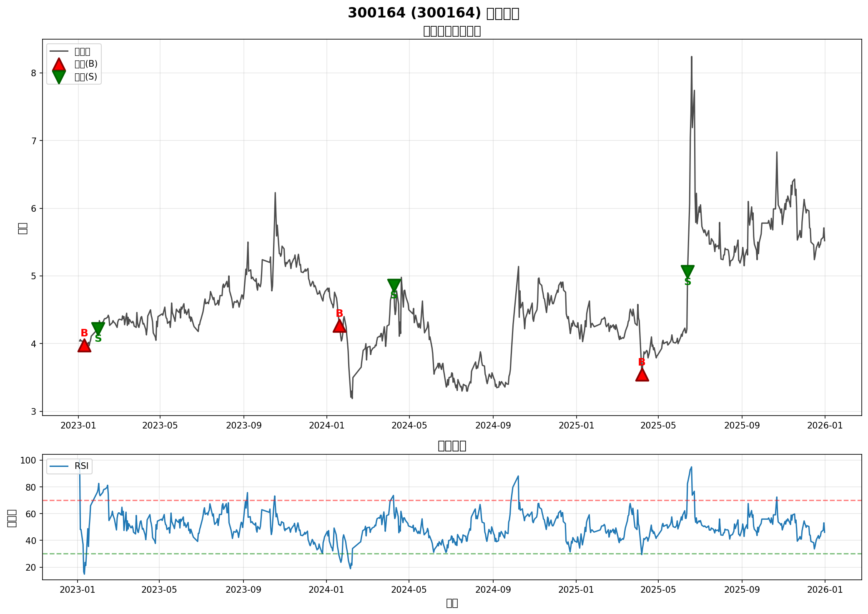Viewport: 868px width, 614px height.
Task: Click the green dashed RSI 30 oversold line
Action: [459, 554]
